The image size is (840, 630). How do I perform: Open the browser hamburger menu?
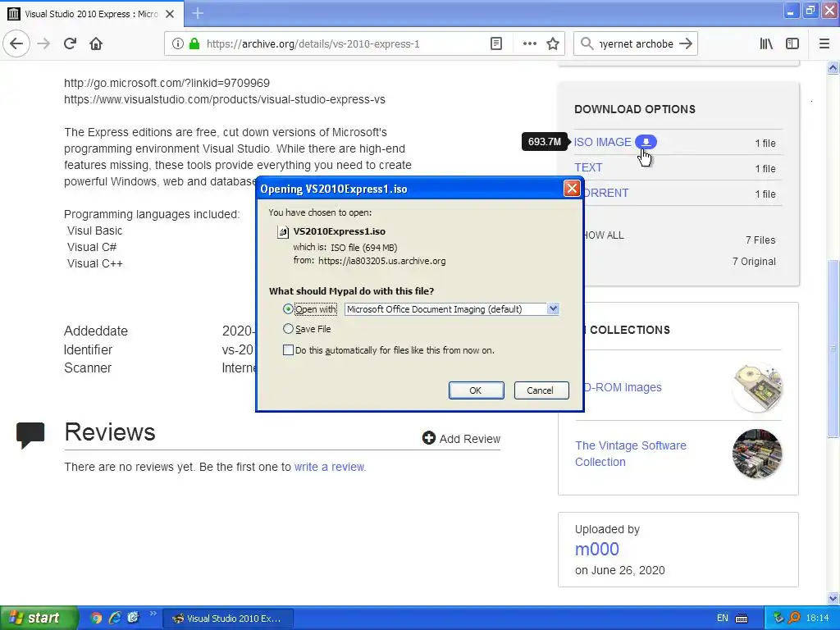coord(824,43)
